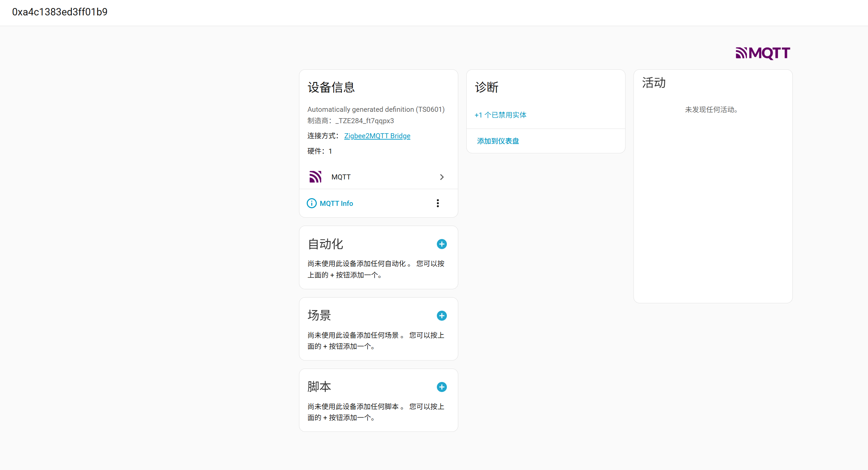Add a new automation with plus icon
Screen dimensions: 868x470
[442, 244]
